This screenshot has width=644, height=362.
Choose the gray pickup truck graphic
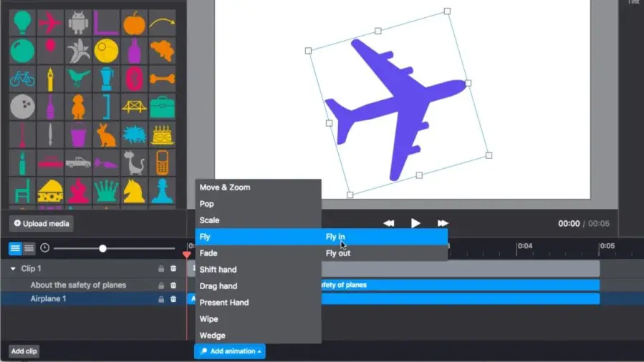[x=78, y=162]
